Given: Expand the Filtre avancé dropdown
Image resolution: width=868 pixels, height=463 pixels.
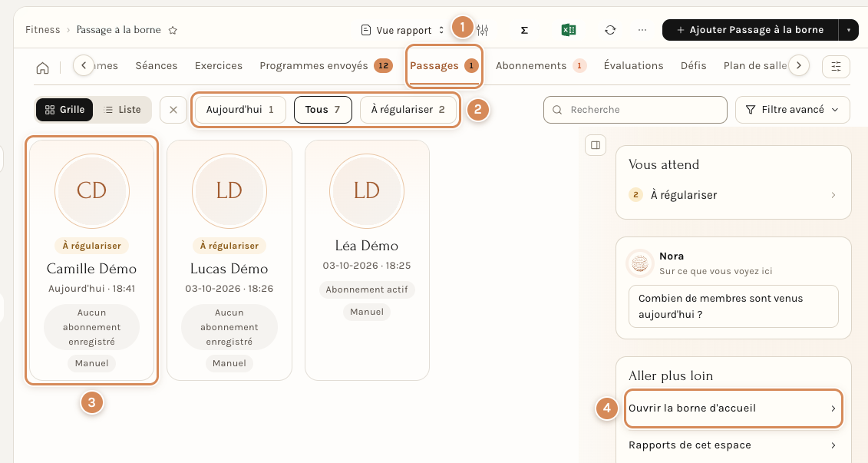Looking at the screenshot, I should pyautogui.click(x=792, y=110).
